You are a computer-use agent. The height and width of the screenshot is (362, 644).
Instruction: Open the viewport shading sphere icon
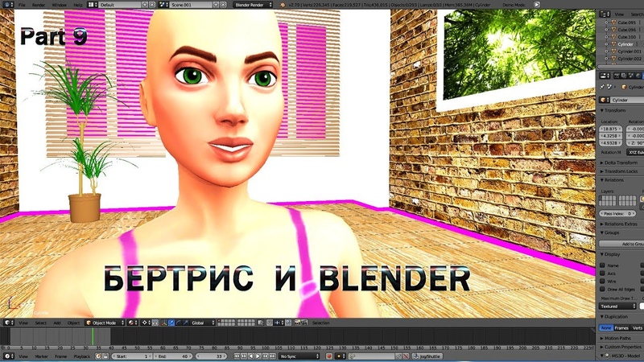click(x=131, y=323)
